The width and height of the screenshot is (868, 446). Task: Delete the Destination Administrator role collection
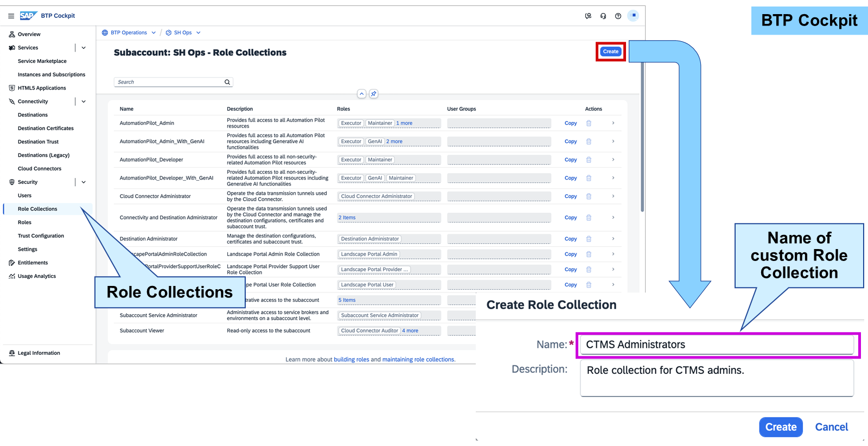click(589, 239)
